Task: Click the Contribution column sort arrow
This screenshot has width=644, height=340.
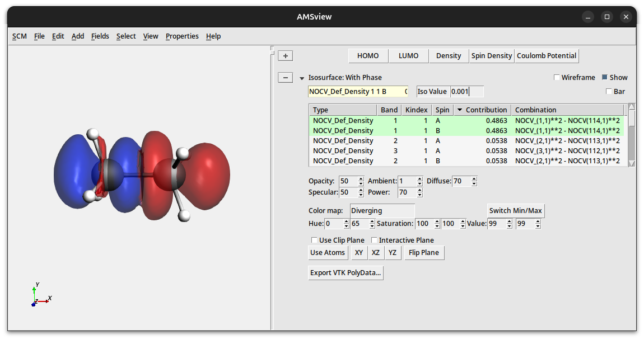Action: click(460, 110)
